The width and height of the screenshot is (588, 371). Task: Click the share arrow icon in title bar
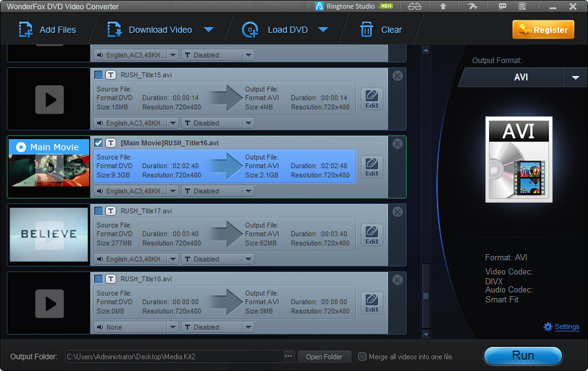(x=472, y=6)
